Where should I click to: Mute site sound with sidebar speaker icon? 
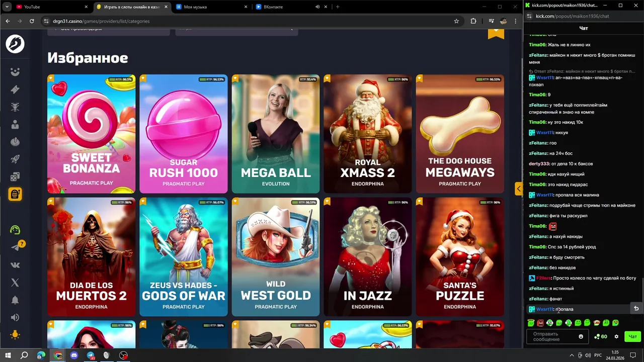(x=15, y=317)
